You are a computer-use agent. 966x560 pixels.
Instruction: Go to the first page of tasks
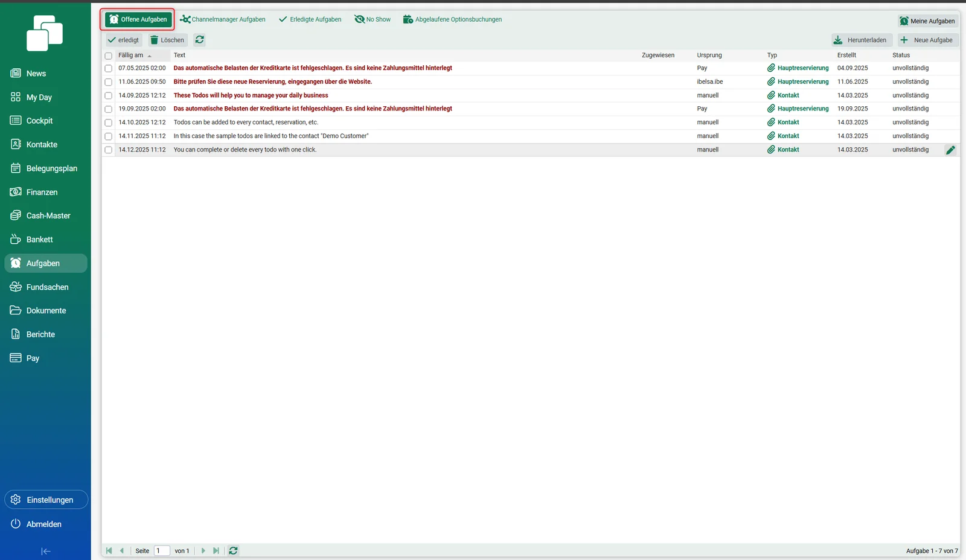109,550
